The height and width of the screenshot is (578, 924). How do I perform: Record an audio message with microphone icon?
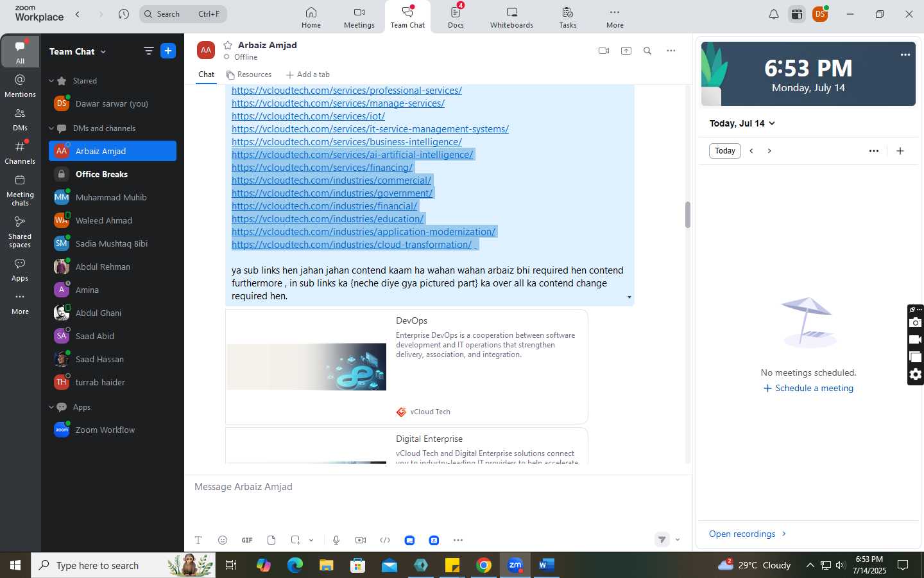[x=336, y=540]
